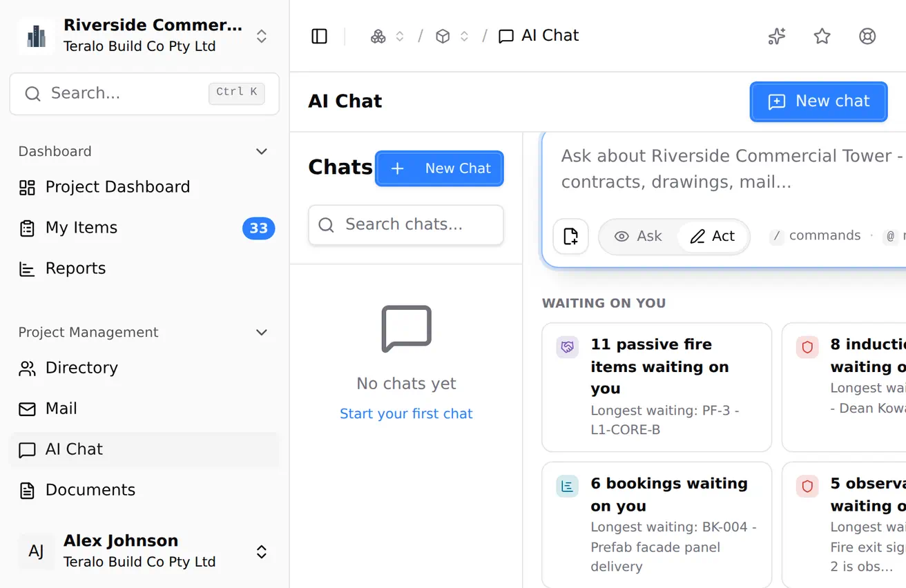Open the 11 passive fire items card
Image resolution: width=906 pixels, height=588 pixels.
point(657,387)
